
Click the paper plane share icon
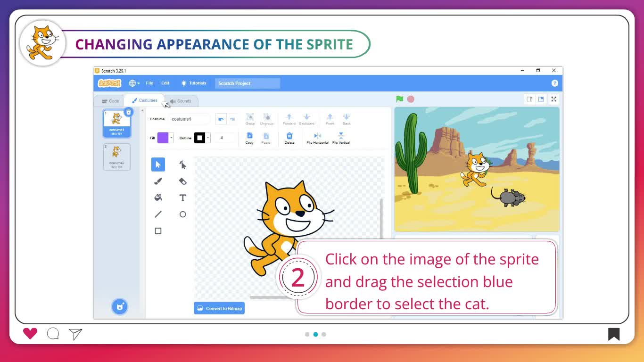coord(75,334)
